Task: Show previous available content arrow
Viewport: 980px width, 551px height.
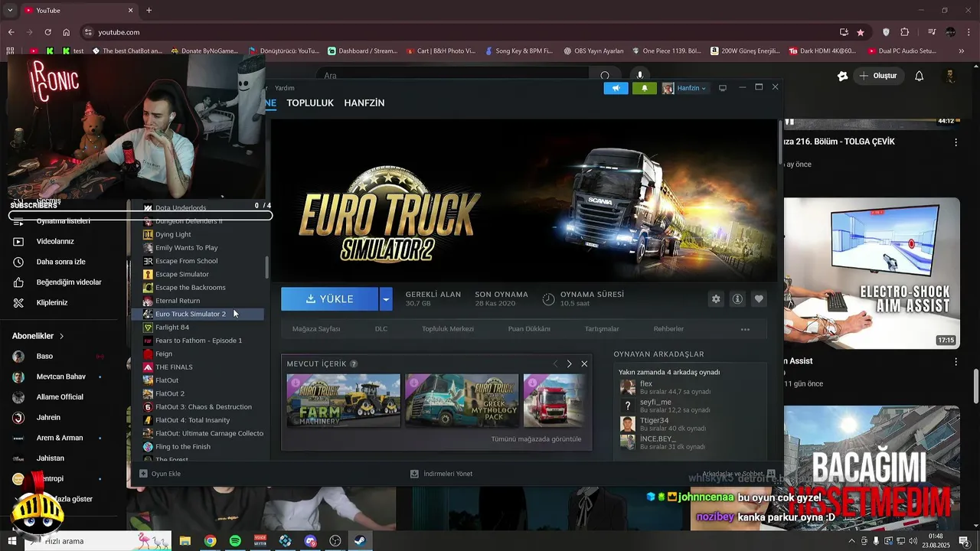Action: click(555, 364)
